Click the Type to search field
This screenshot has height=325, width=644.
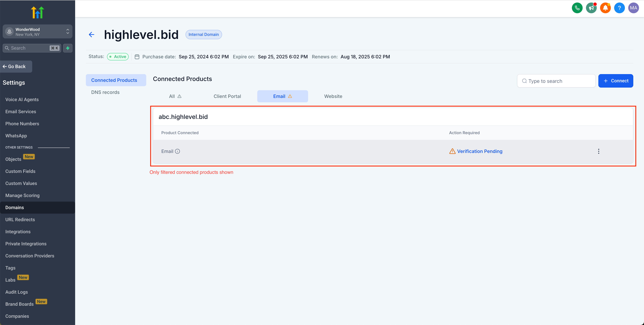[x=556, y=81]
